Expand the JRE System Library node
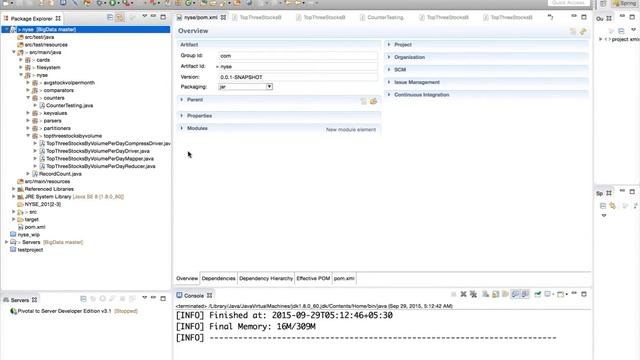The height and width of the screenshot is (360, 640). pos(13,197)
